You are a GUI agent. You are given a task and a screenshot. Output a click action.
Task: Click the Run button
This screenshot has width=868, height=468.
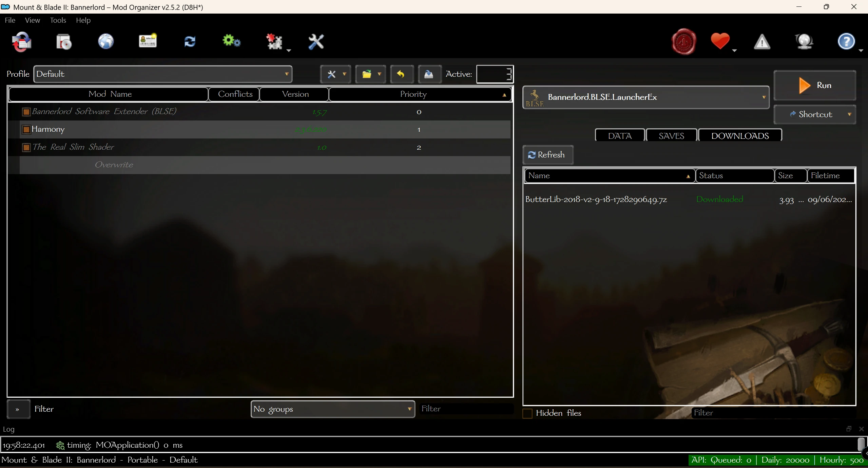pos(815,86)
